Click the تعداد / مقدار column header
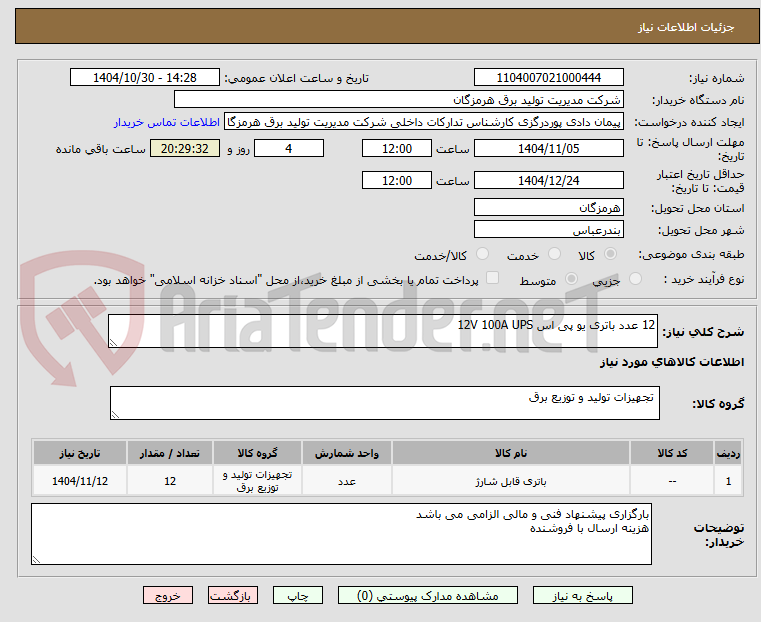Image resolution: width=761 pixels, height=622 pixels. tap(169, 453)
